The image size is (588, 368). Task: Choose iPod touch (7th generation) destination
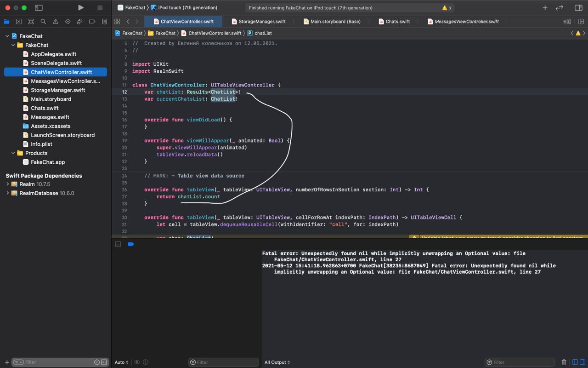(x=184, y=8)
